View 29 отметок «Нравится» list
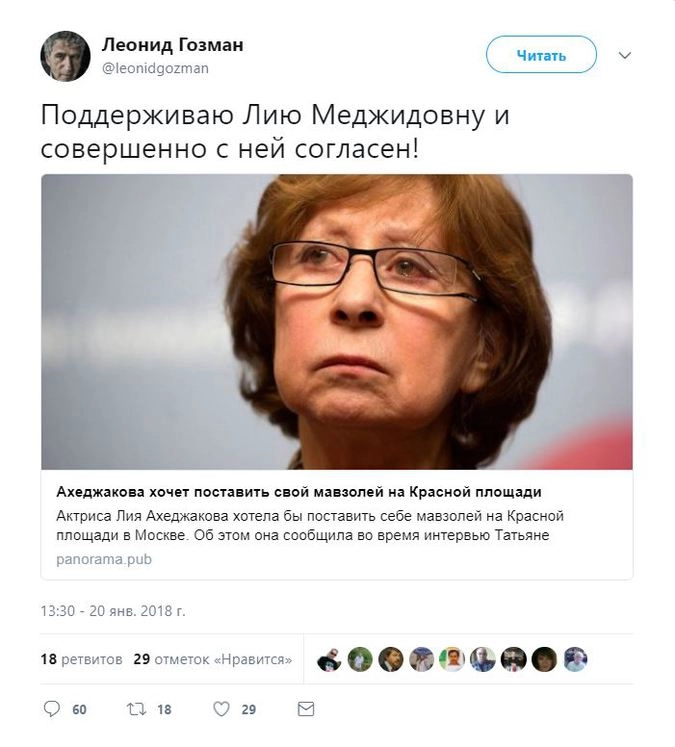The height and width of the screenshot is (747, 675). click(212, 659)
